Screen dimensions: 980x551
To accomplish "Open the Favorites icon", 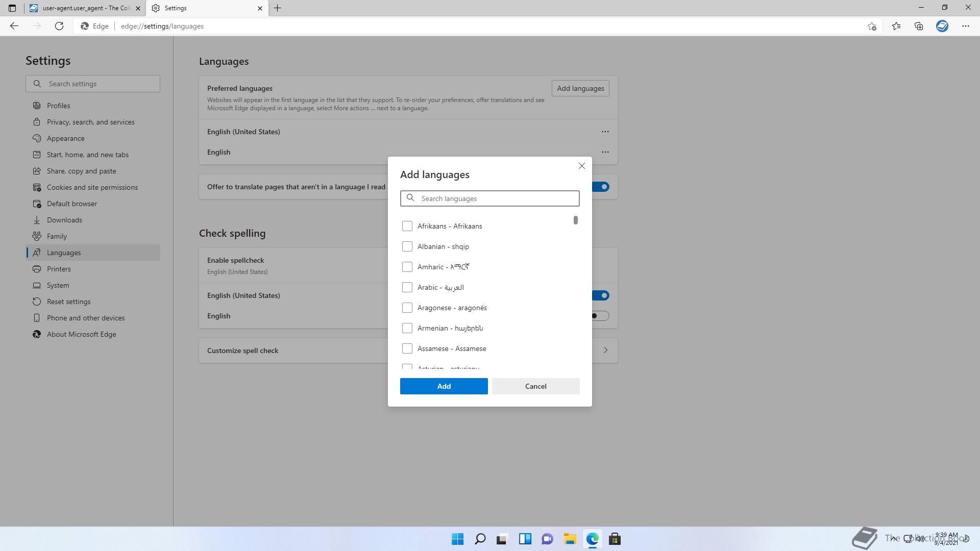I will click(896, 26).
